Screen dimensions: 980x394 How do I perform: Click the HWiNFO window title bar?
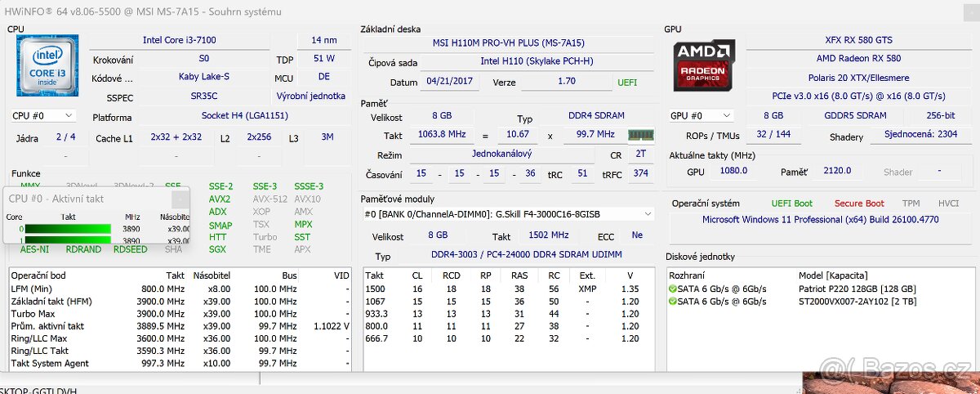tap(490, 11)
